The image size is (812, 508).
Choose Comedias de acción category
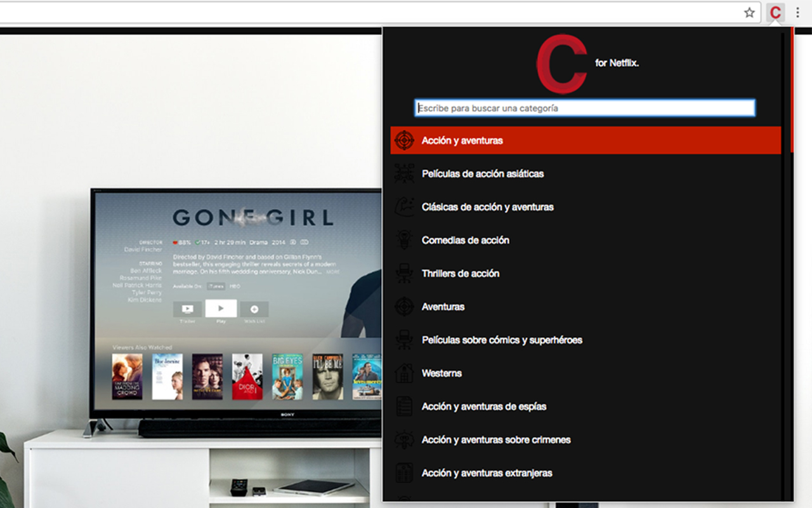tap(586, 240)
